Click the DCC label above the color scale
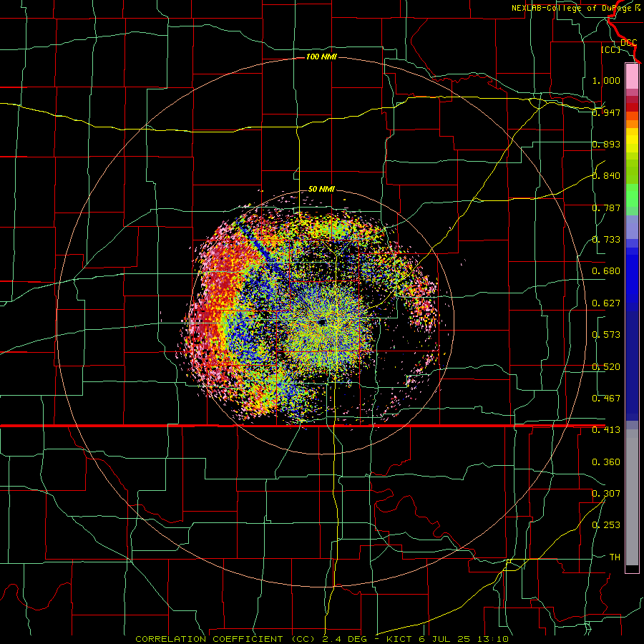This screenshot has height=644, width=644. pos(628,43)
